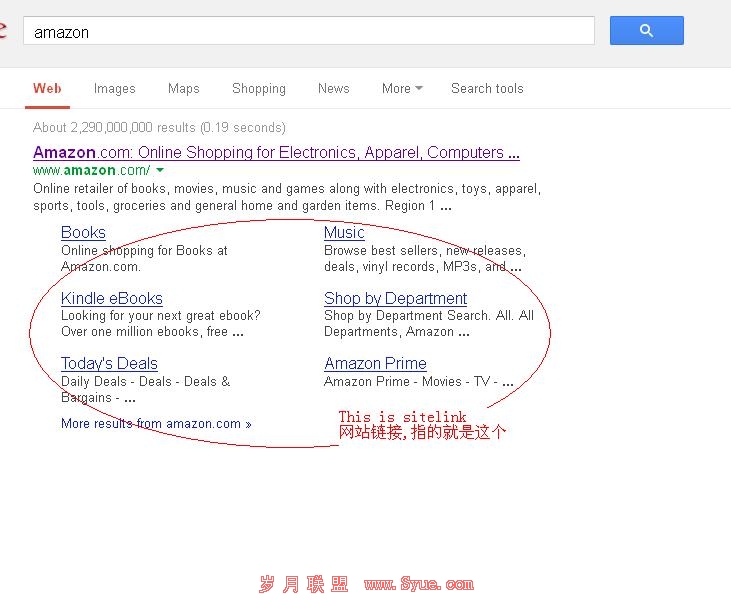Expand the More dropdown menu
This screenshot has width=731, height=594.
[402, 89]
